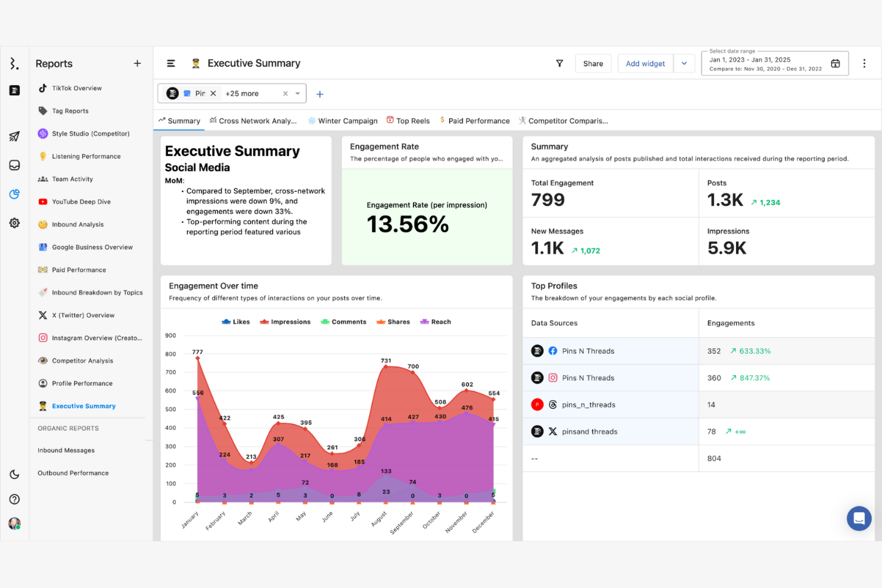Toggle the Likes series in chart legend
882x588 pixels.
pos(236,322)
